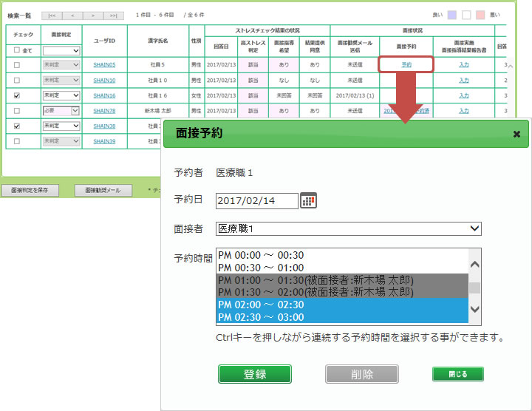Click the time list scrollbar thumb
The width and height of the screenshot is (532, 411).
[x=474, y=288]
